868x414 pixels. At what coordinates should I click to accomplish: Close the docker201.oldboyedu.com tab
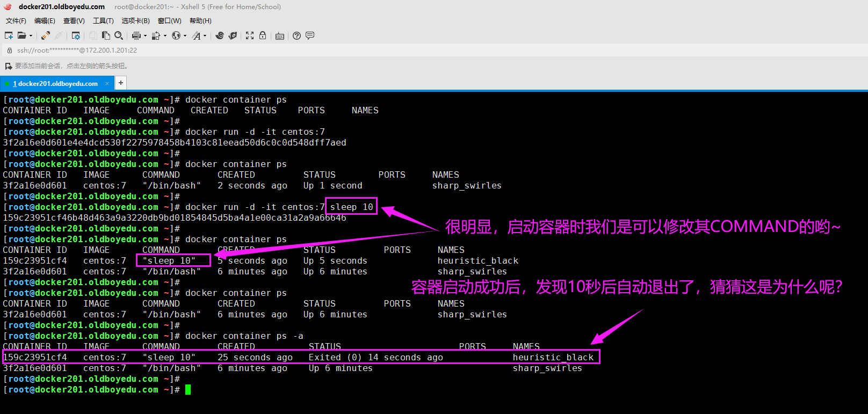coord(107,83)
